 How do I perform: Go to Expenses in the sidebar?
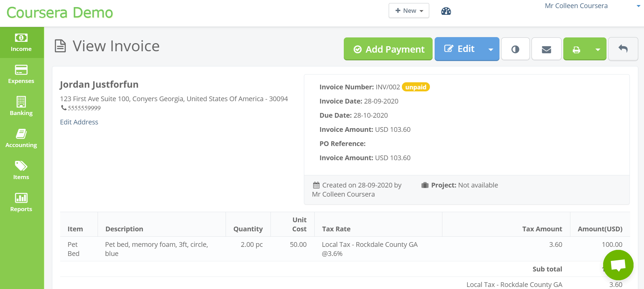coord(21,74)
